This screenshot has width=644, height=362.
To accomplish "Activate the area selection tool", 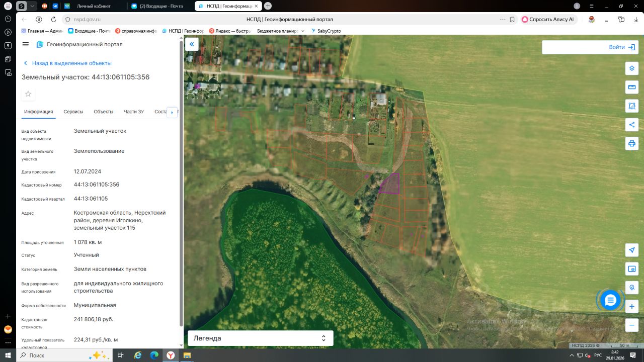I will point(632,106).
